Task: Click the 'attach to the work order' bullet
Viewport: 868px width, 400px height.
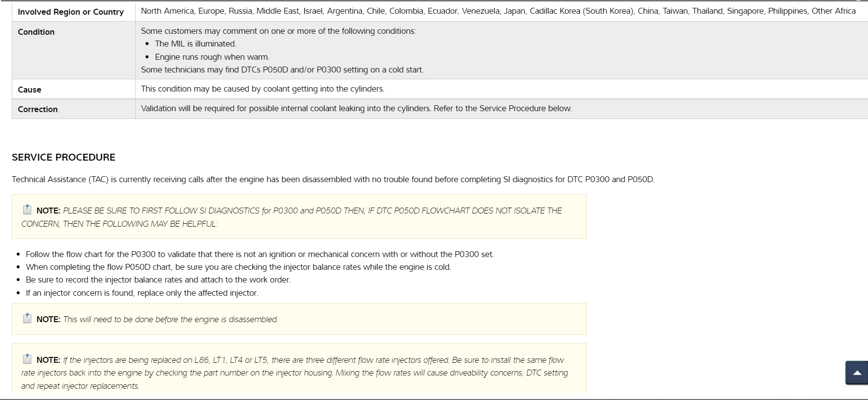Action: coord(158,280)
